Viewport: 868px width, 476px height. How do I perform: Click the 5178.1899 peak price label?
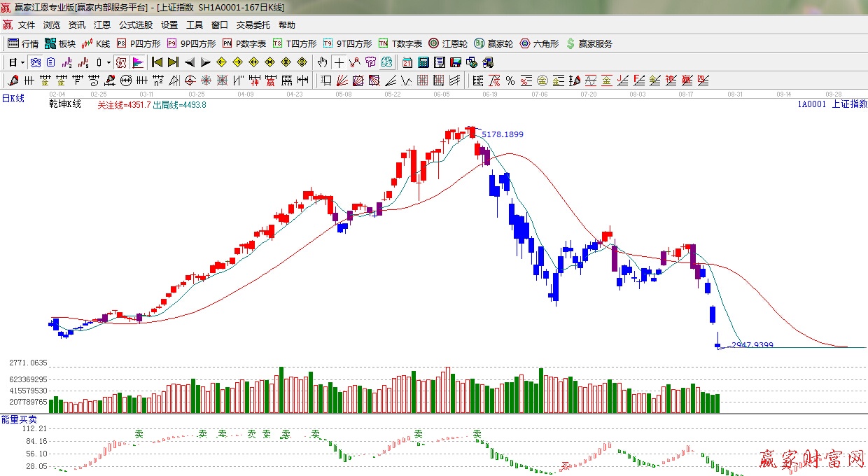coord(502,134)
